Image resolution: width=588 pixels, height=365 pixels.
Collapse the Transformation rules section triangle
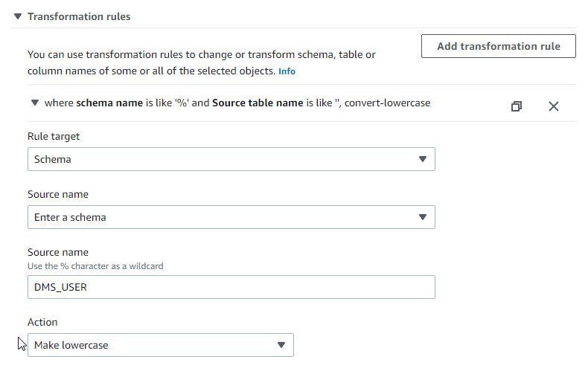click(18, 16)
